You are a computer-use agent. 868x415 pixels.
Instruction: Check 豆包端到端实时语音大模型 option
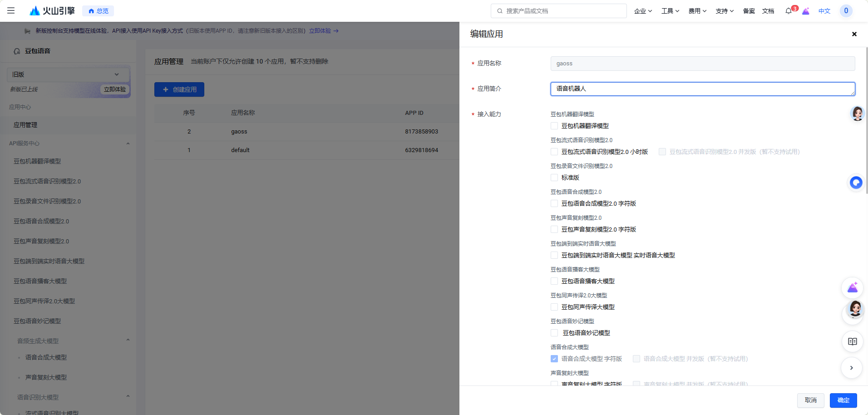coord(554,255)
